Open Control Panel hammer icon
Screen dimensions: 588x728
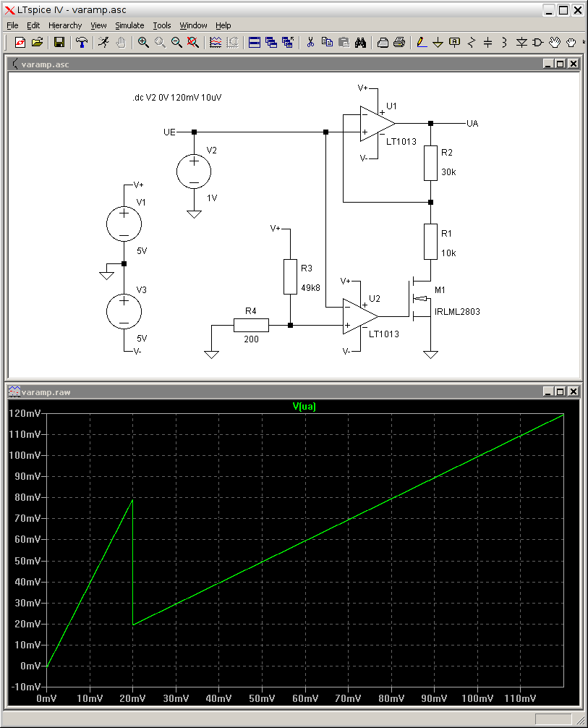pyautogui.click(x=82, y=42)
